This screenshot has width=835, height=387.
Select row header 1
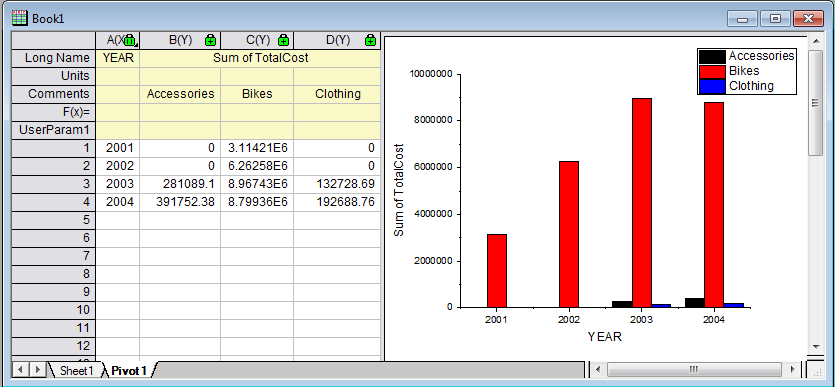point(54,148)
